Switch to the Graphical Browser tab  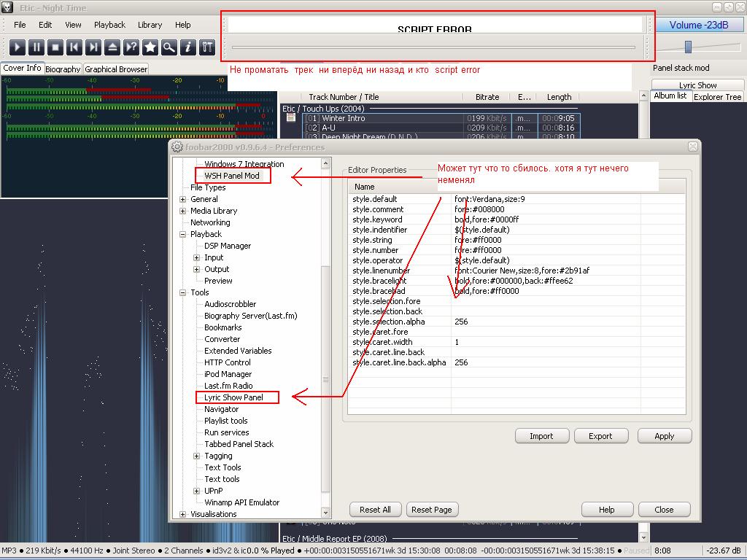[x=116, y=69]
